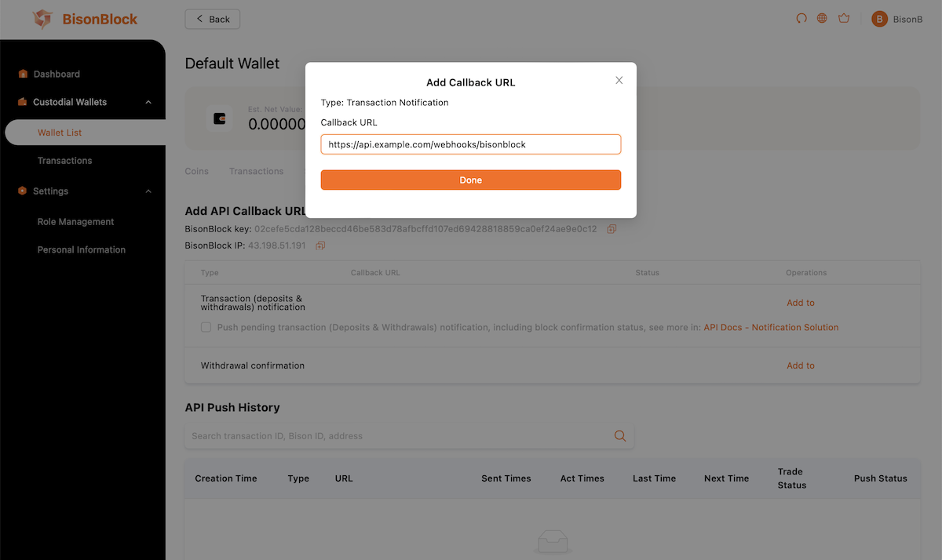Viewport: 942px width, 560px height.
Task: Open API Docs - Notification Solution link
Action: (771, 327)
